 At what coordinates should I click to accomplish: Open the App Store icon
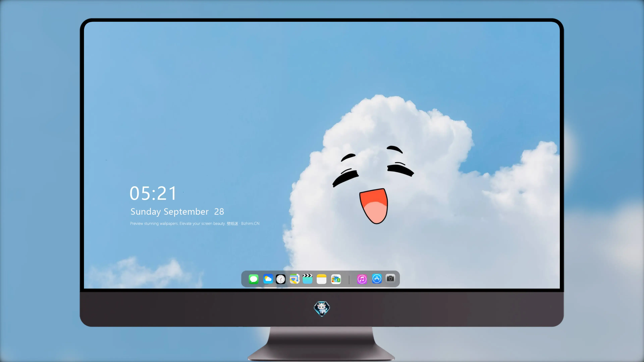click(x=377, y=279)
